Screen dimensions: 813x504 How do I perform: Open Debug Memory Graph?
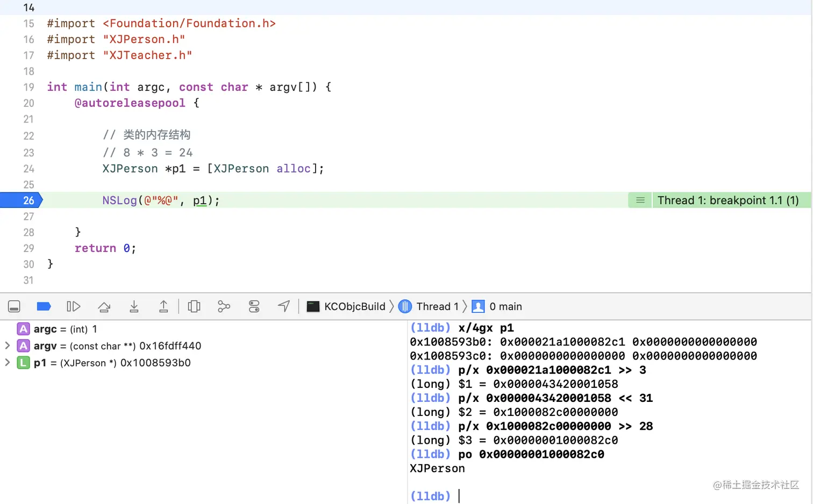point(224,307)
